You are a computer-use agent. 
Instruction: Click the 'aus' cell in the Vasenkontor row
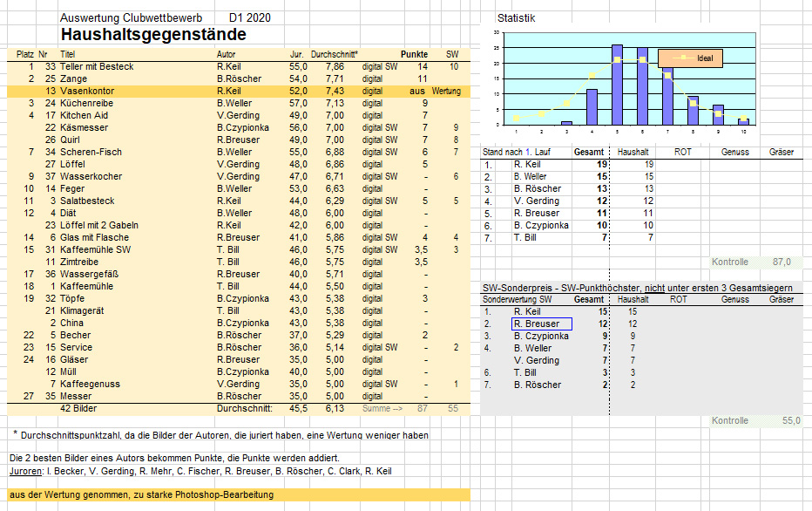click(416, 91)
